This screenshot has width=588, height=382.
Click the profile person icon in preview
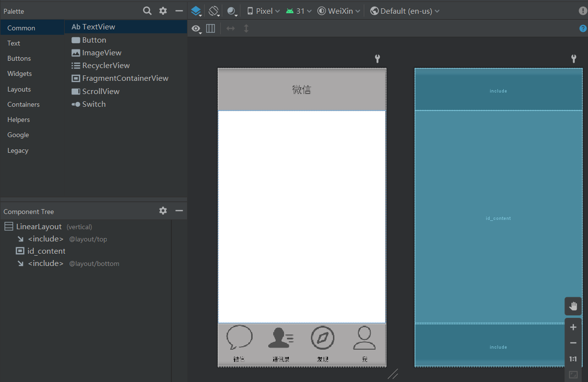pos(364,338)
